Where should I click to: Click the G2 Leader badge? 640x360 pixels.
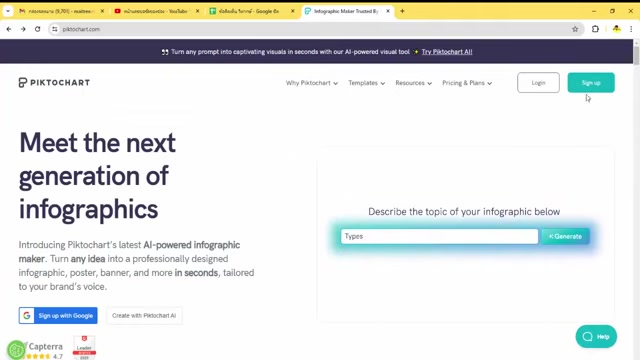click(x=84, y=348)
